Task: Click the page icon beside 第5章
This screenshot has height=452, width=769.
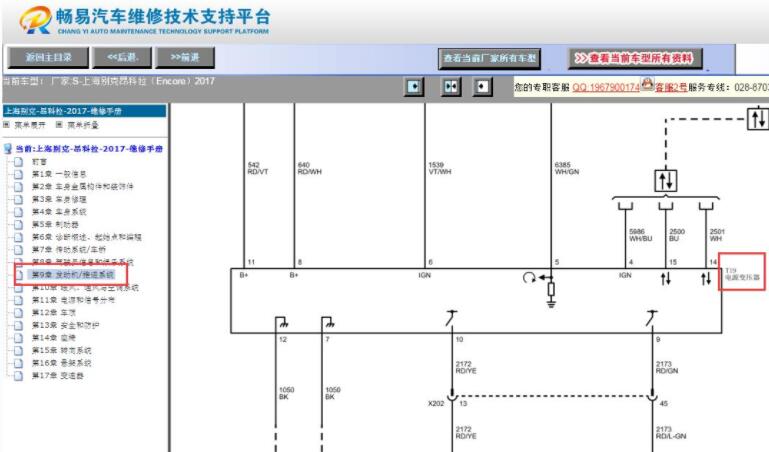Action: coord(18,225)
